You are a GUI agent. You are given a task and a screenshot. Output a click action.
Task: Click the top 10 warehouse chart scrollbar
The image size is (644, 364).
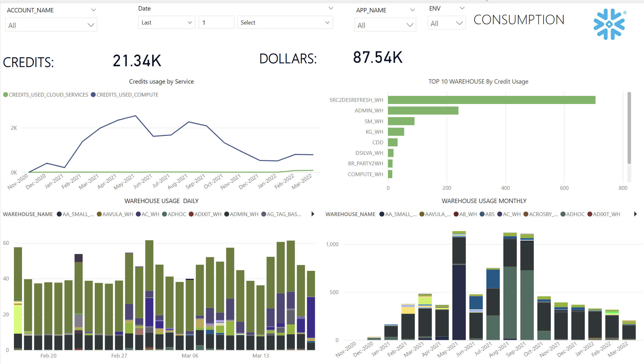[x=629, y=128]
